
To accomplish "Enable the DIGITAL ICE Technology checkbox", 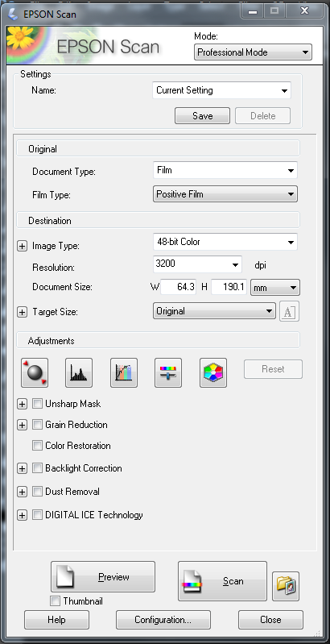I will coord(37,514).
